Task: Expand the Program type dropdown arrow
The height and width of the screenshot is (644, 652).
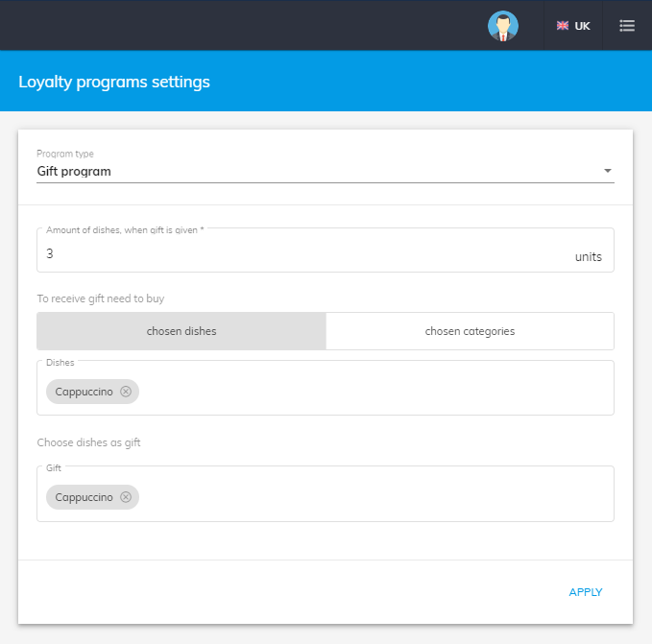Action: [x=607, y=172]
